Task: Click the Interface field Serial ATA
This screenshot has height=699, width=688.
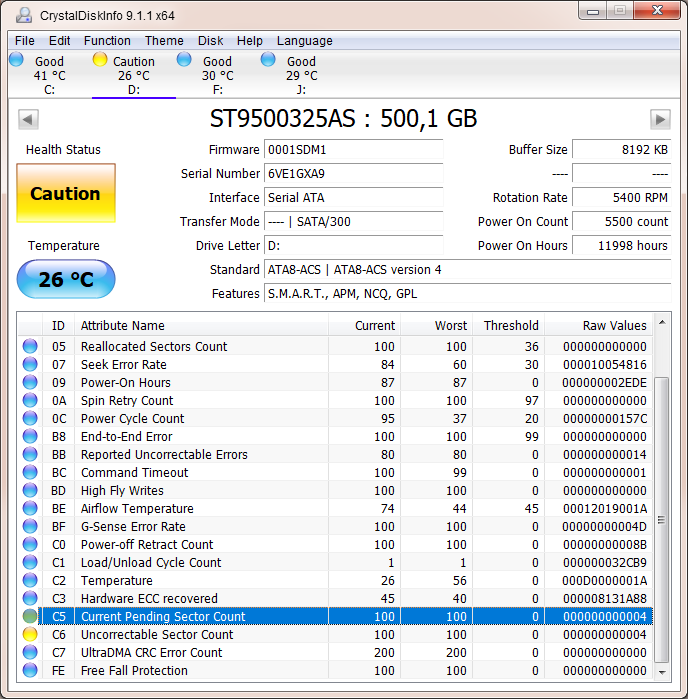Action: click(x=354, y=197)
